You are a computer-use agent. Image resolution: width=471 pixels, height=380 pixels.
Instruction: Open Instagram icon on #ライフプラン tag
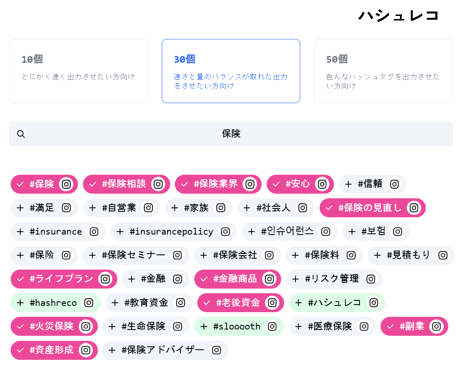point(105,279)
